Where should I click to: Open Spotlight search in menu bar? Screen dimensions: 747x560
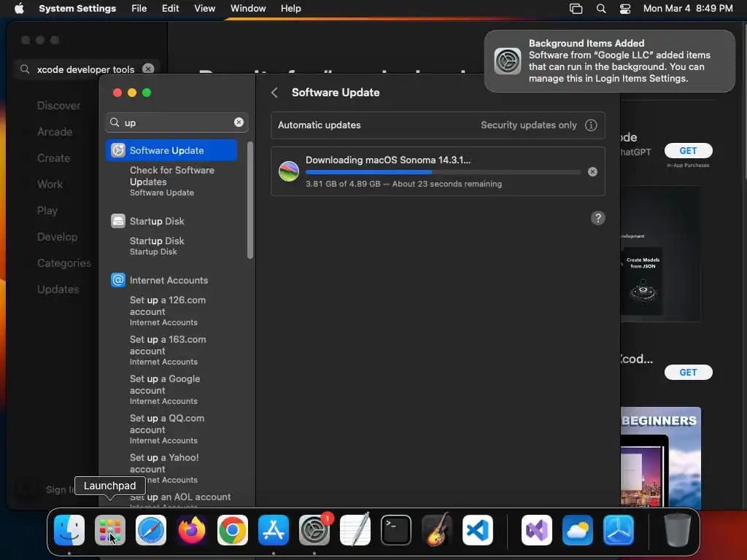point(601,9)
